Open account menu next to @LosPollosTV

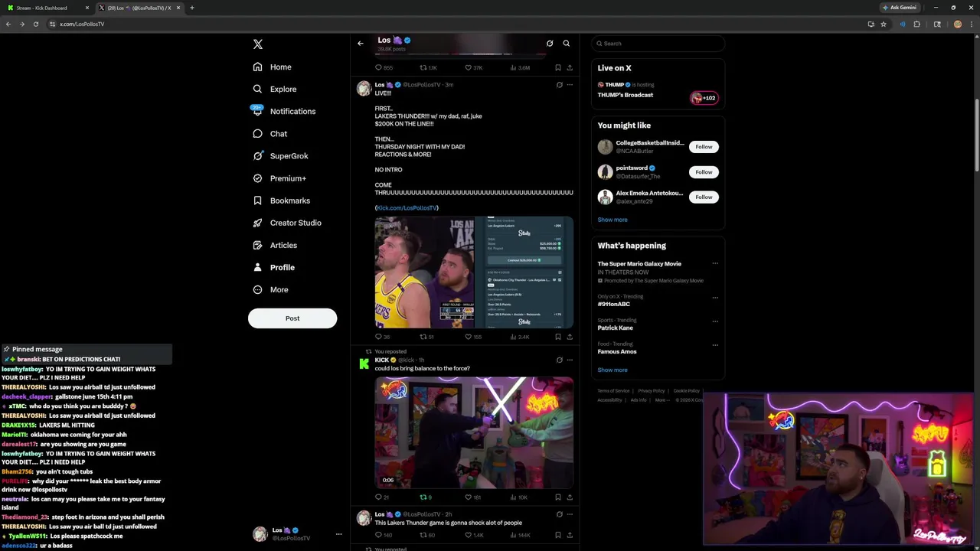[x=338, y=534]
